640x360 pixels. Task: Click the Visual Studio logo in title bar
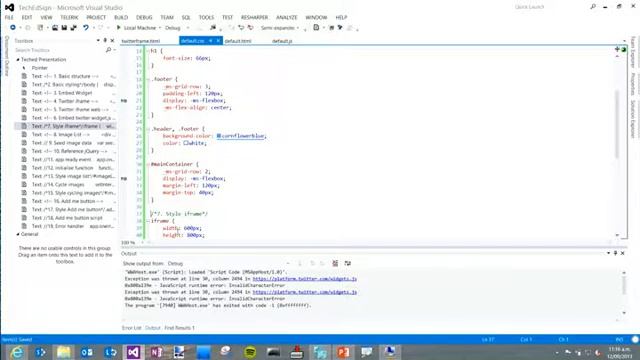click(9, 7)
